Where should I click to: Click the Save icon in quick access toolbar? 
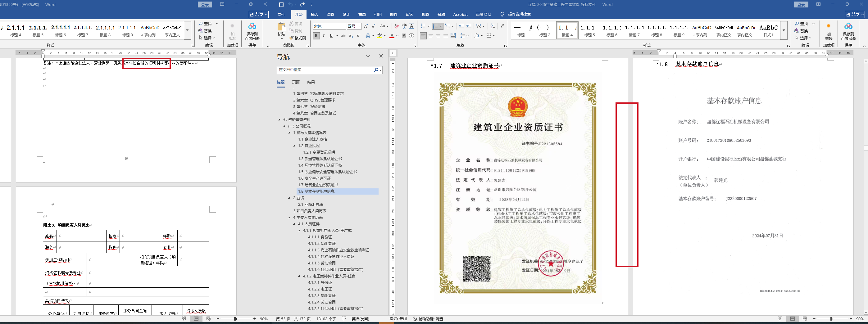pos(281,5)
